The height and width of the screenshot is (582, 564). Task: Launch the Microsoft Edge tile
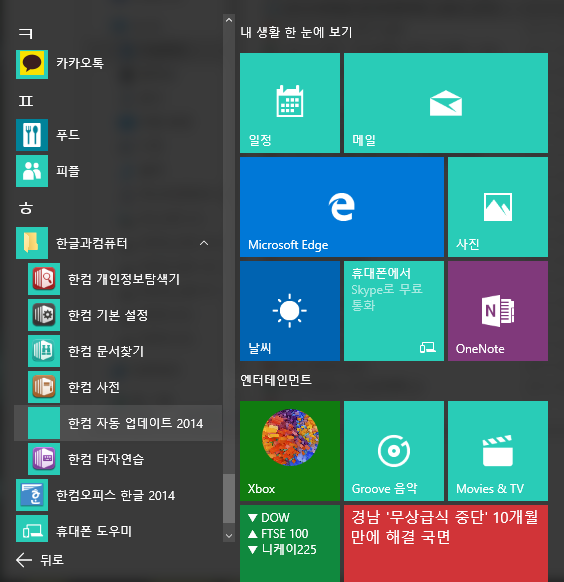342,207
